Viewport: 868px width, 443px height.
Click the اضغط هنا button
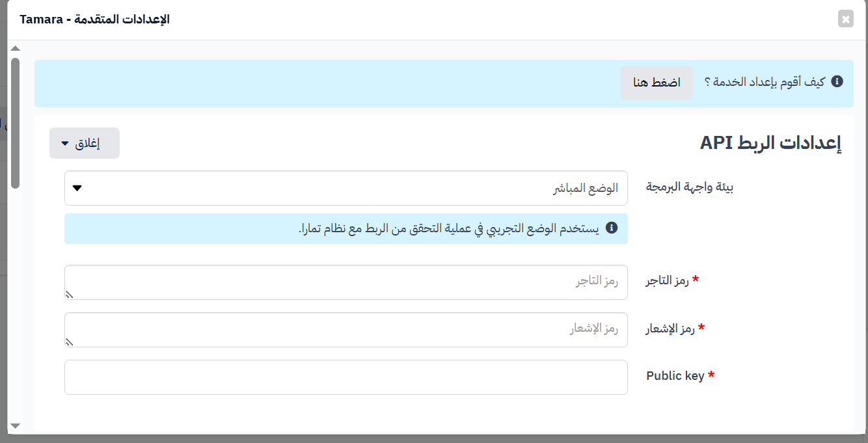point(657,83)
